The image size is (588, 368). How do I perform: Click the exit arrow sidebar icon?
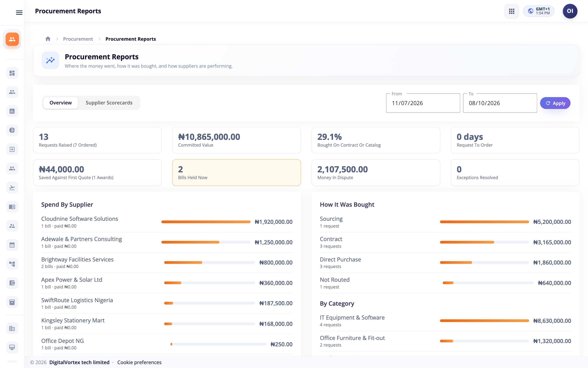(12, 149)
